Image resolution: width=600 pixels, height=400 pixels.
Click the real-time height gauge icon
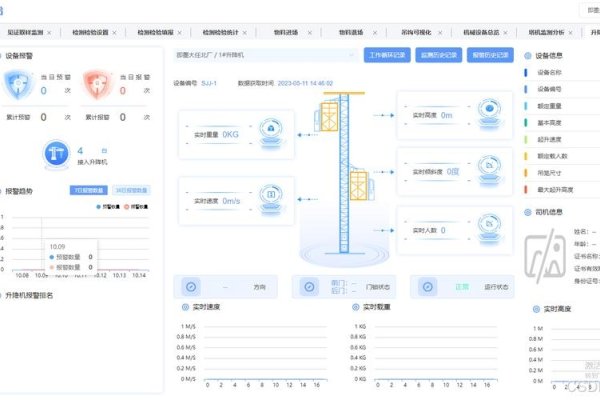click(489, 114)
